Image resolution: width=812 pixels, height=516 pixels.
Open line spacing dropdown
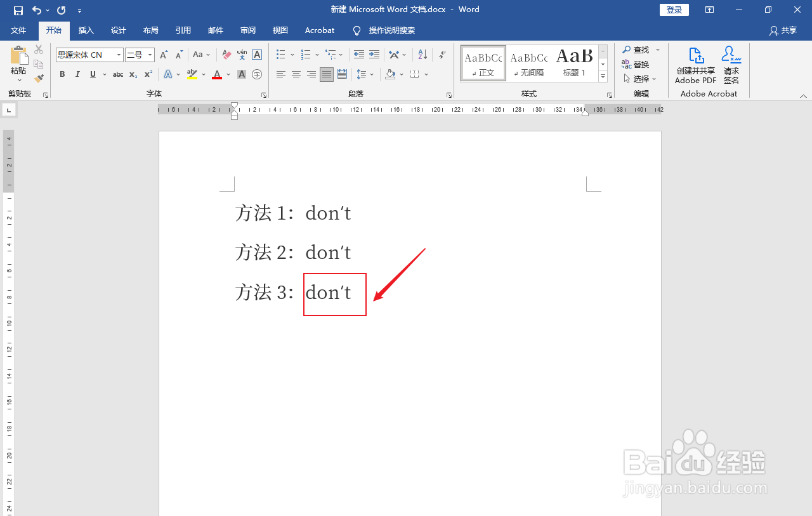365,75
